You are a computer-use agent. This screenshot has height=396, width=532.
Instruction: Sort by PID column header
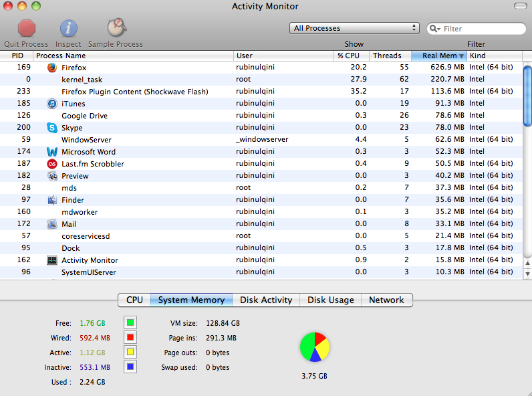pyautogui.click(x=17, y=56)
